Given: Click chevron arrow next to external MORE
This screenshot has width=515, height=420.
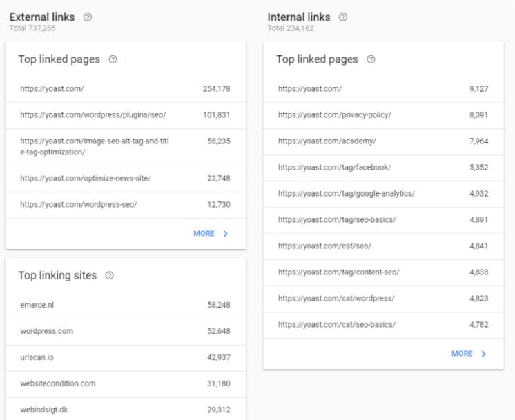Looking at the screenshot, I should 225,234.
